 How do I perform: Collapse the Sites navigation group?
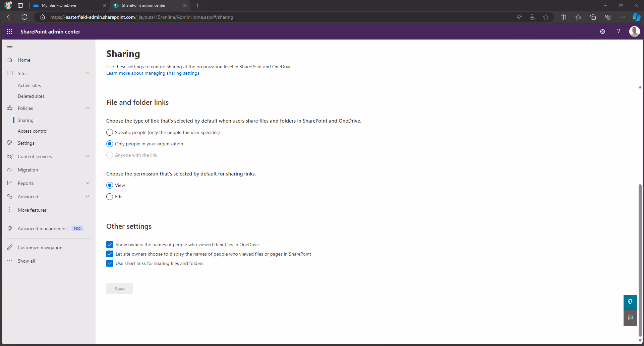pyautogui.click(x=87, y=73)
